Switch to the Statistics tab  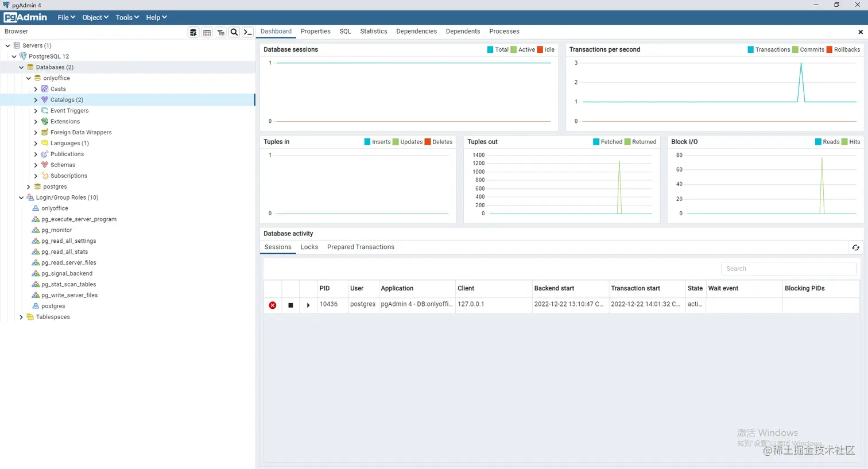coord(374,32)
